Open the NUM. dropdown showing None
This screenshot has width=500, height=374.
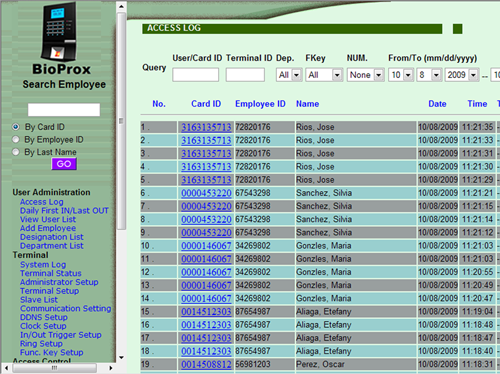click(365, 75)
